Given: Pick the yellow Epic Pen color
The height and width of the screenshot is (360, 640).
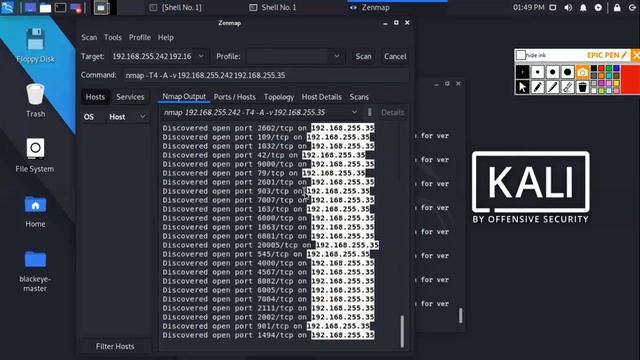Looking at the screenshot, I should click(x=616, y=83).
